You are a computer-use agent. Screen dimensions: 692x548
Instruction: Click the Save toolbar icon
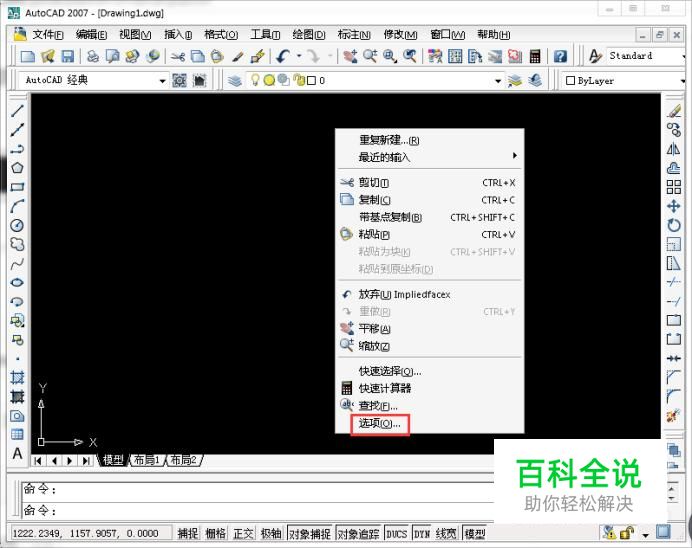click(68, 56)
